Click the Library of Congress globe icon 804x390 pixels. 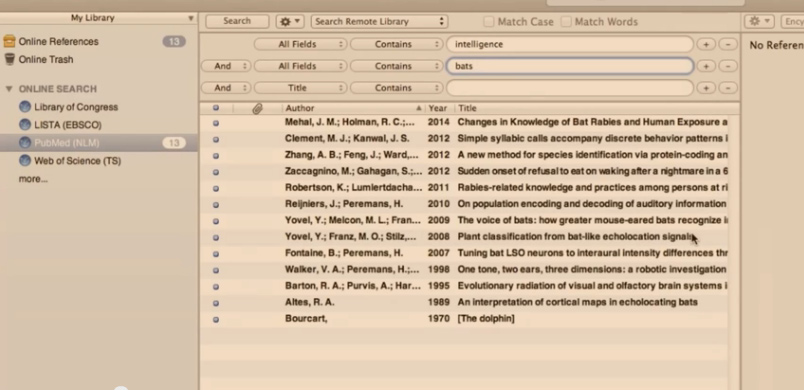click(x=25, y=107)
